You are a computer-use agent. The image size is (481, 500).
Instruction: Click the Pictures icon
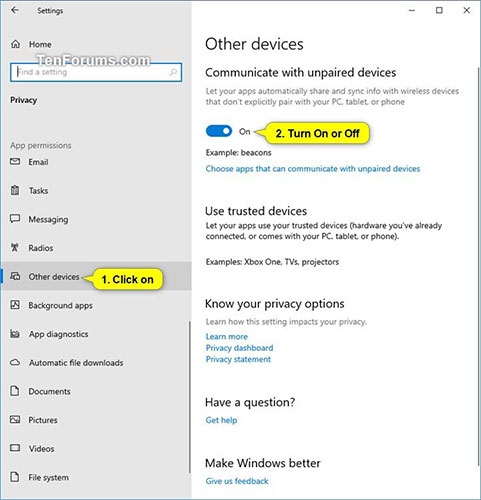click(x=15, y=419)
